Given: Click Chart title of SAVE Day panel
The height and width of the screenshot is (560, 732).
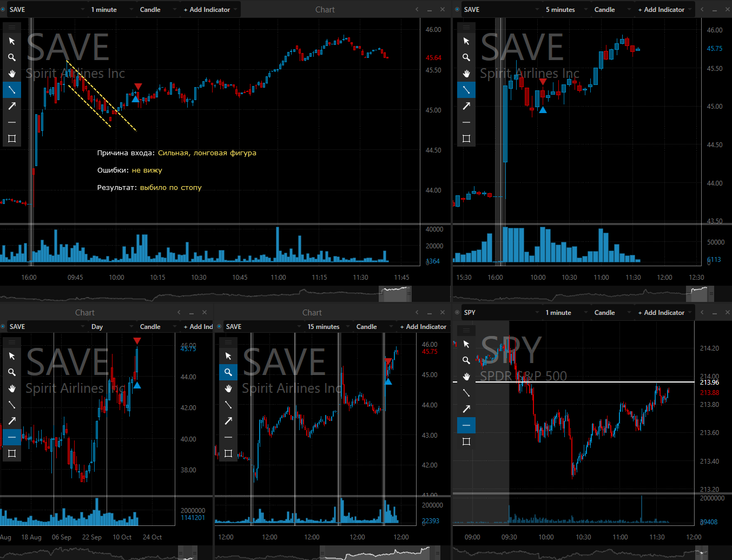Looking at the screenshot, I should pos(85,313).
